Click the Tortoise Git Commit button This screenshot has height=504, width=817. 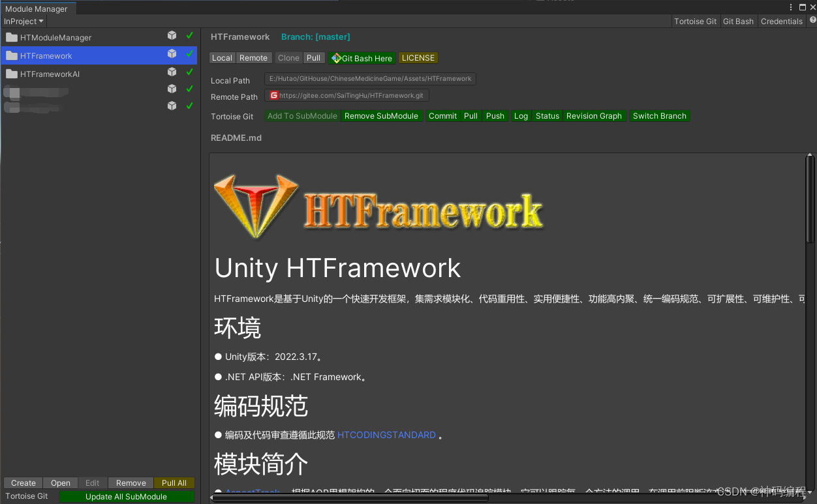click(x=442, y=116)
